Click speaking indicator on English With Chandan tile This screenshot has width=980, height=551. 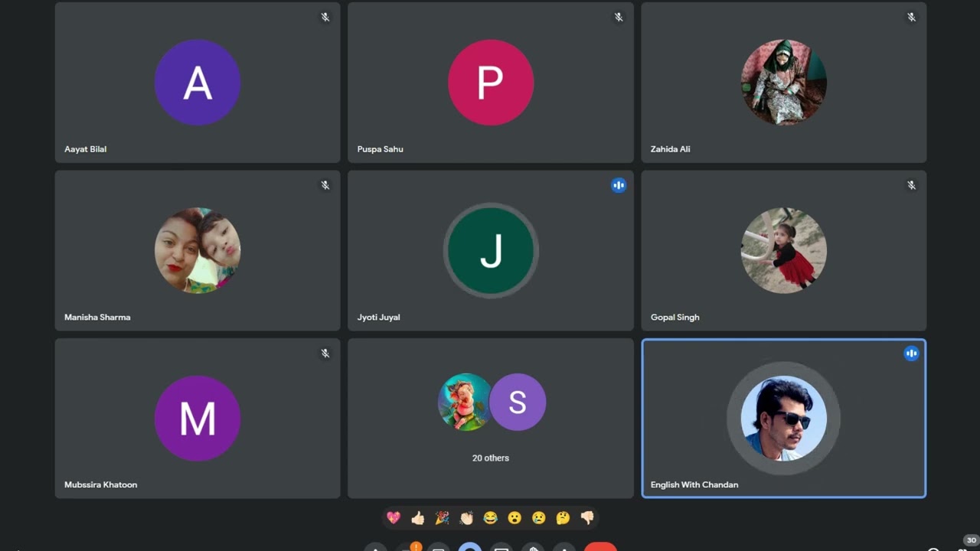911,354
